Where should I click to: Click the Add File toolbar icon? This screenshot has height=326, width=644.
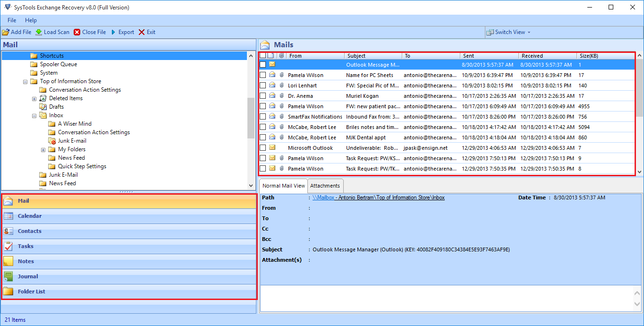point(6,32)
